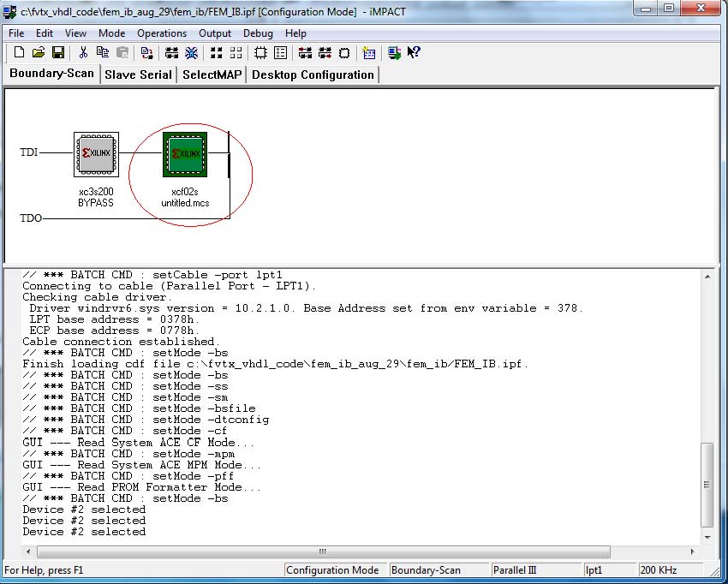This screenshot has width=728, height=584.
Task: Click the context Help arrow icon
Action: 414,53
